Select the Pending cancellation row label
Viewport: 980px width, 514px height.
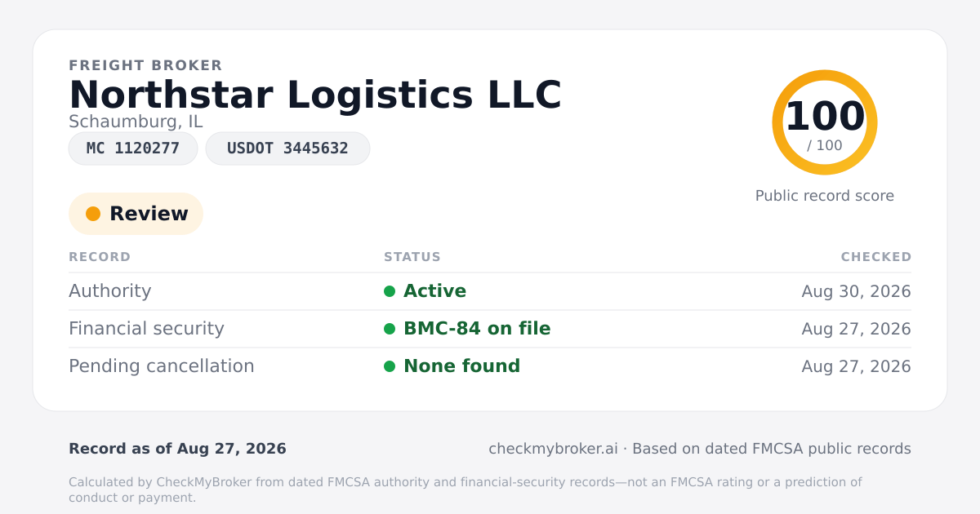click(x=162, y=366)
